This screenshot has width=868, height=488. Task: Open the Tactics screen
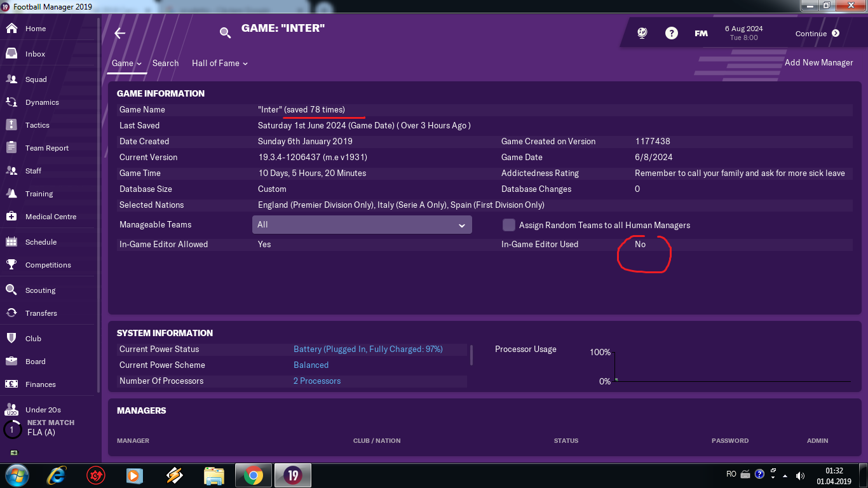pyautogui.click(x=37, y=125)
